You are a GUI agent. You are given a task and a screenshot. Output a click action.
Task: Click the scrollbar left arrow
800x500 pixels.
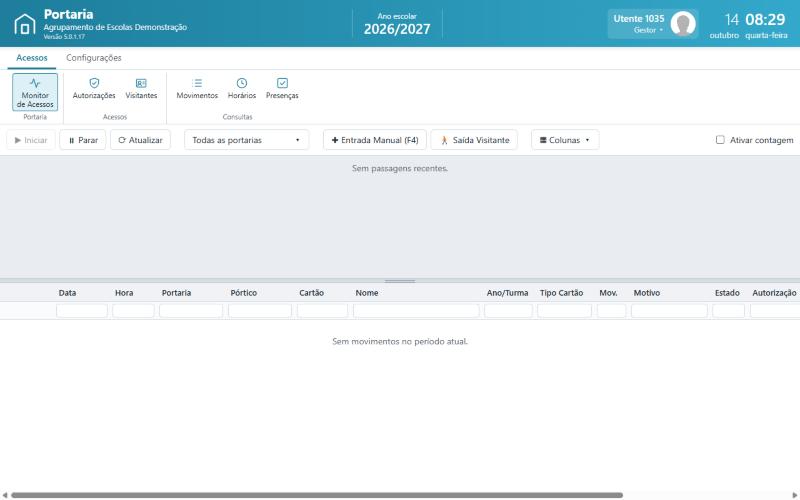tap(5, 495)
